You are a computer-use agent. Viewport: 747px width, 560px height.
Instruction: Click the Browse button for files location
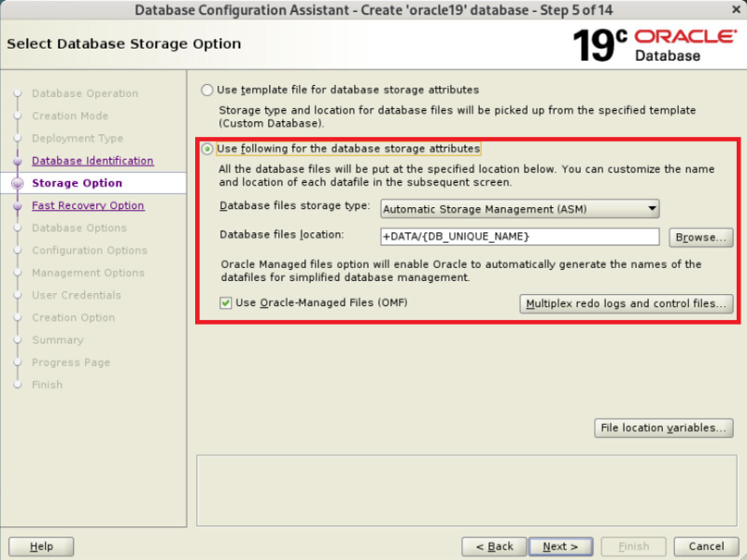[x=701, y=237]
